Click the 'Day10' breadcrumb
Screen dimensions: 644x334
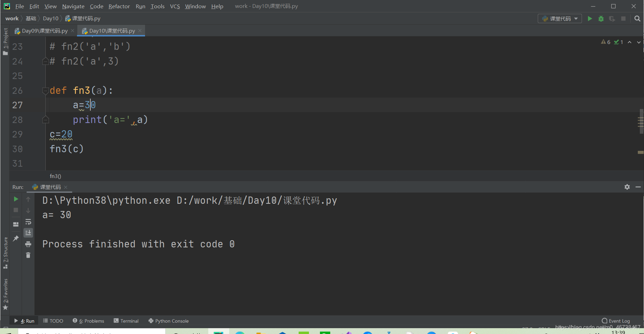[x=51, y=19]
